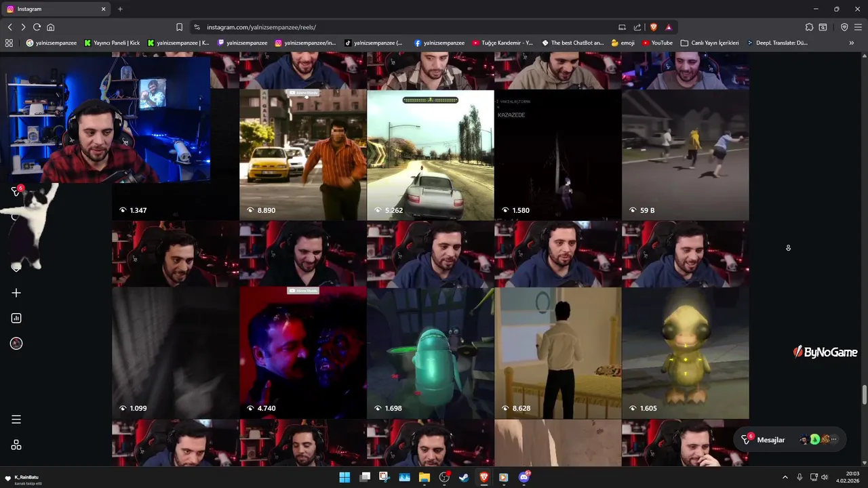The width and height of the screenshot is (868, 488).
Task: Open the yellow duck reel, 1.605 views
Action: pyautogui.click(x=686, y=320)
